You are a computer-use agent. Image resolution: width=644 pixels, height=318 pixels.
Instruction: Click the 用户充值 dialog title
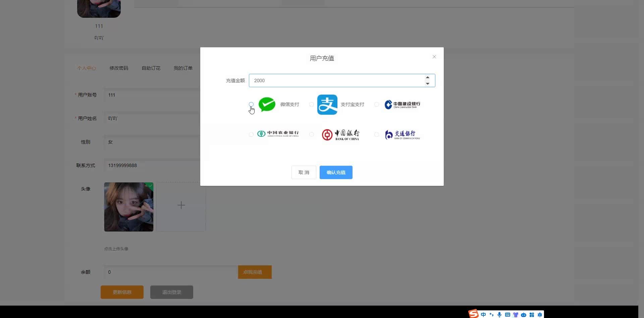click(322, 58)
